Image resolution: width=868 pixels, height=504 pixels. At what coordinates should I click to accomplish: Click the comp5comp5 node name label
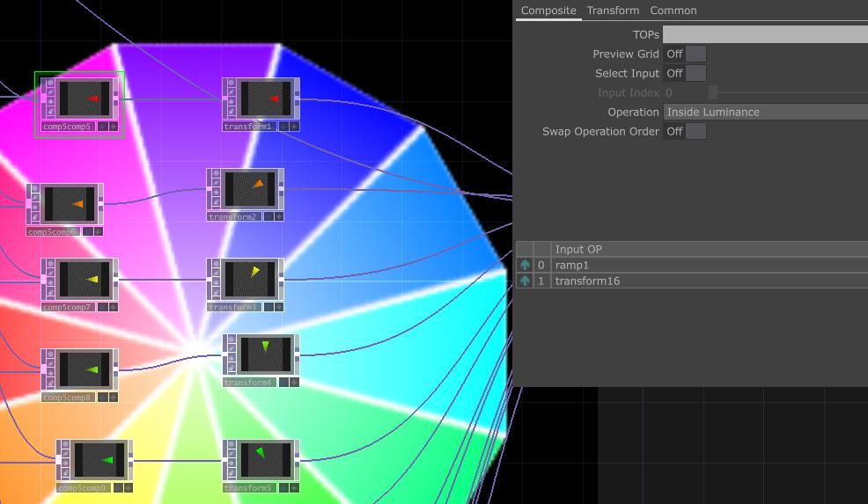point(67,127)
